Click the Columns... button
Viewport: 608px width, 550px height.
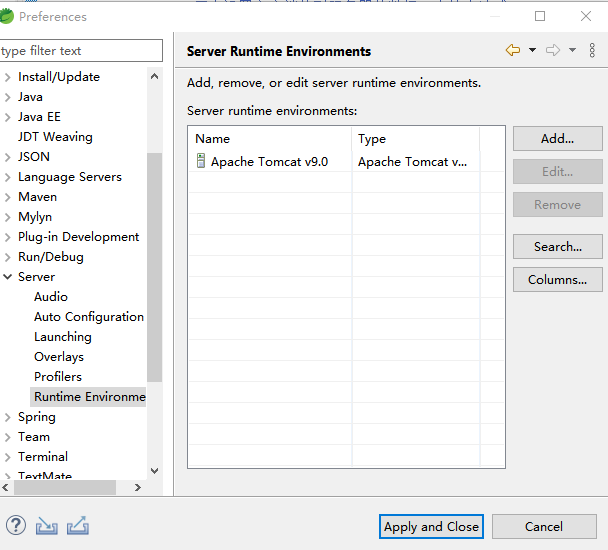[558, 279]
